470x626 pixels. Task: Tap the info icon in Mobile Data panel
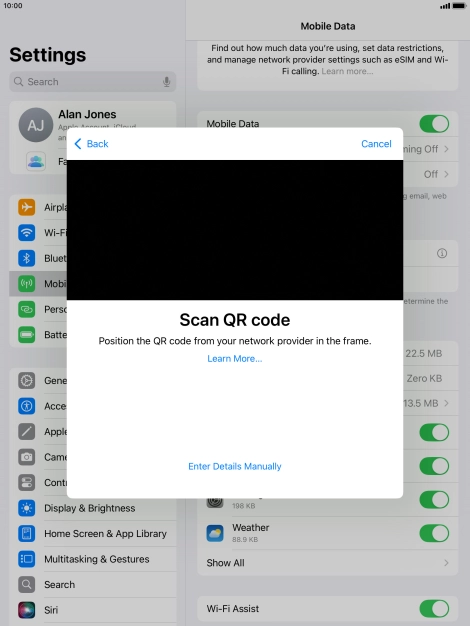tap(442, 253)
